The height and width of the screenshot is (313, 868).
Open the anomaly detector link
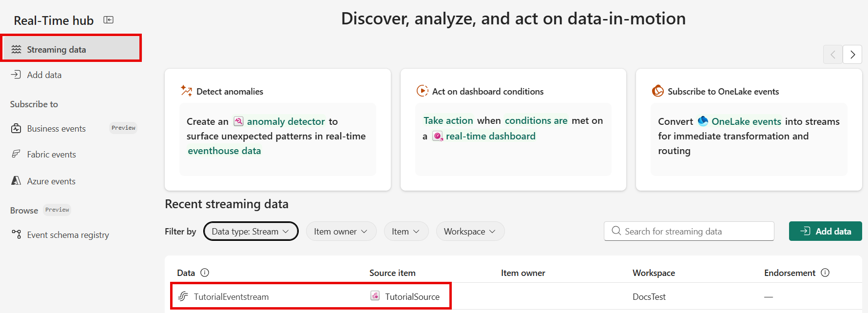[x=286, y=121]
